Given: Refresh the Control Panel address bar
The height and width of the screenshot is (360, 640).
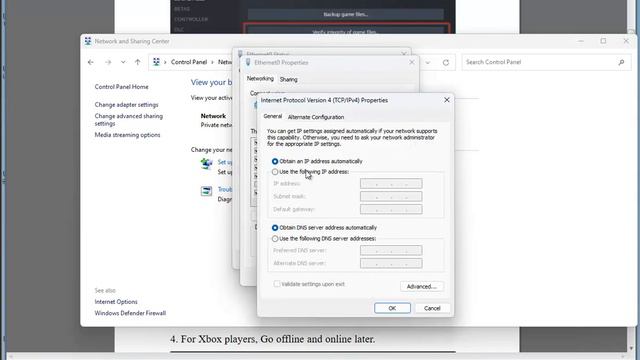Looking at the screenshot, I should click(x=446, y=62).
